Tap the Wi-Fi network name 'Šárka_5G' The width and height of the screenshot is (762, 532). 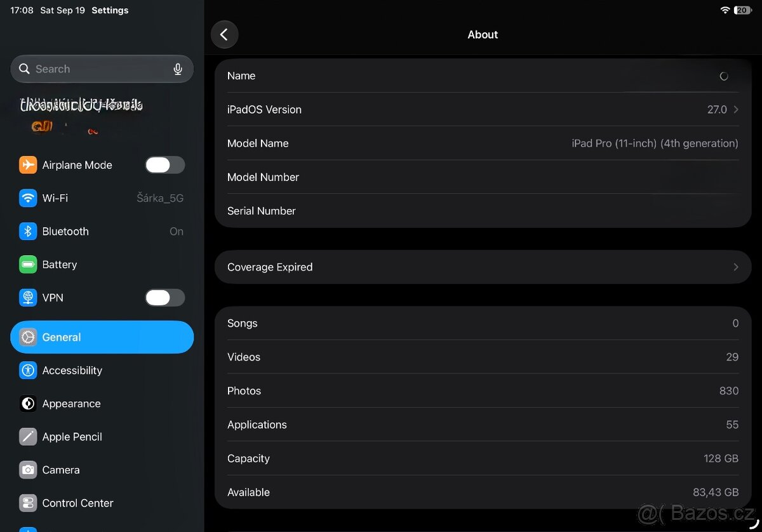pyautogui.click(x=160, y=198)
